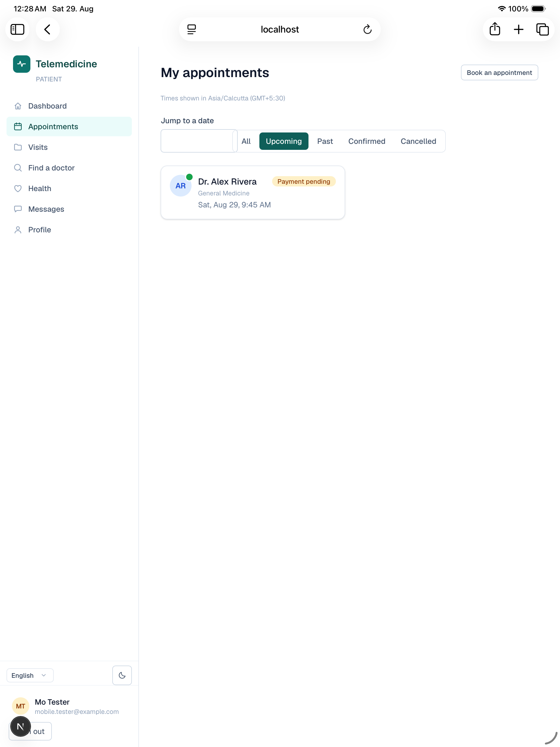The image size is (560, 747).
Task: Select the Upcoming filter tab
Action: [284, 141]
